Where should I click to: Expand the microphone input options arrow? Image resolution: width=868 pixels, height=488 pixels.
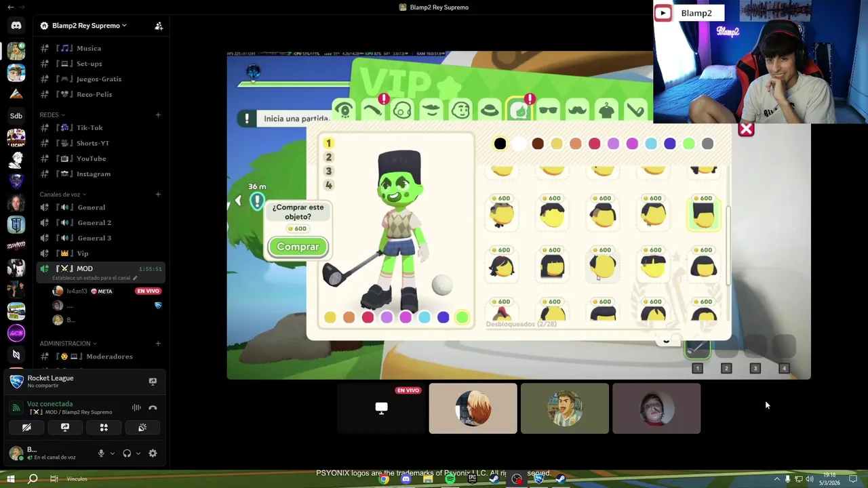tap(112, 453)
